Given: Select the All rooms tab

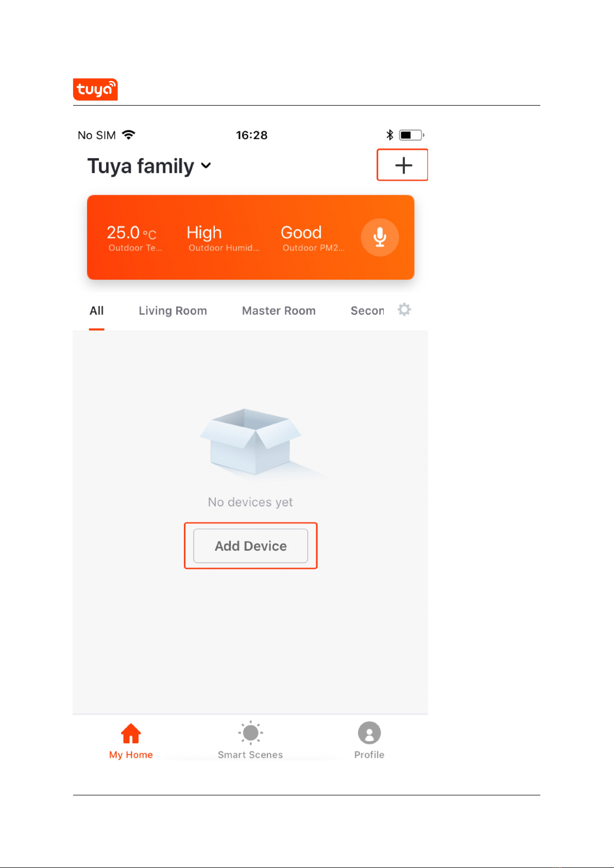Looking at the screenshot, I should click(96, 311).
